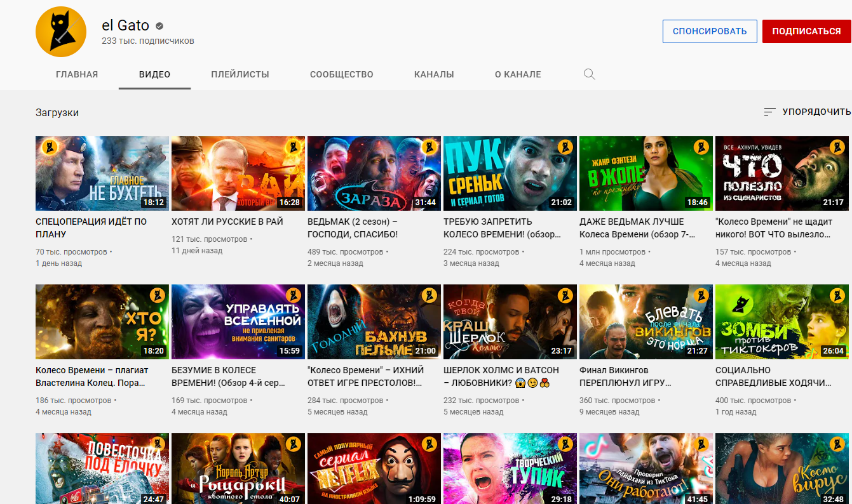The image size is (852, 504).
Task: Open title Колесо Времени – плагиат Властелина Колец
Action: click(x=92, y=376)
